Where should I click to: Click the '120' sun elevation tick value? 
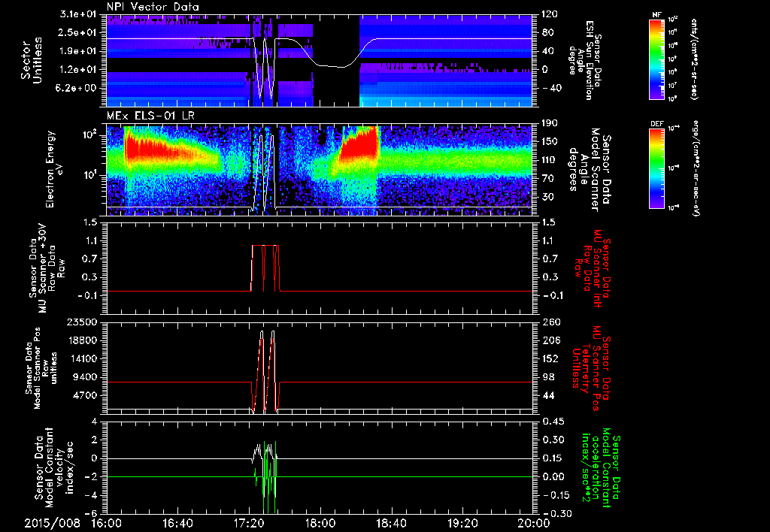[x=550, y=14]
